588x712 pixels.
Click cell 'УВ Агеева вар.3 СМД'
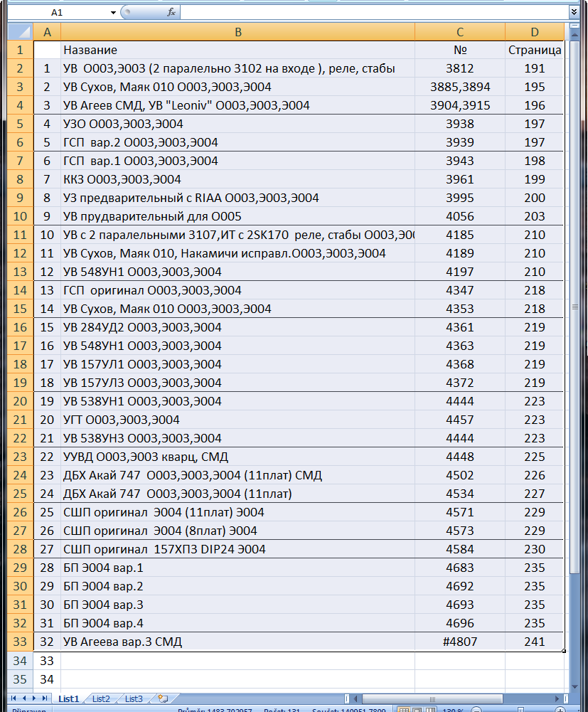(238, 642)
